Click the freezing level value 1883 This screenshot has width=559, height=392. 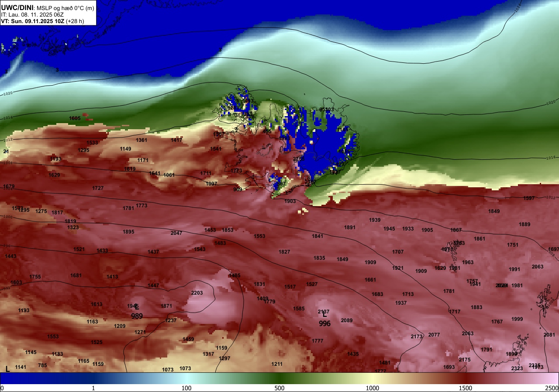(476, 307)
